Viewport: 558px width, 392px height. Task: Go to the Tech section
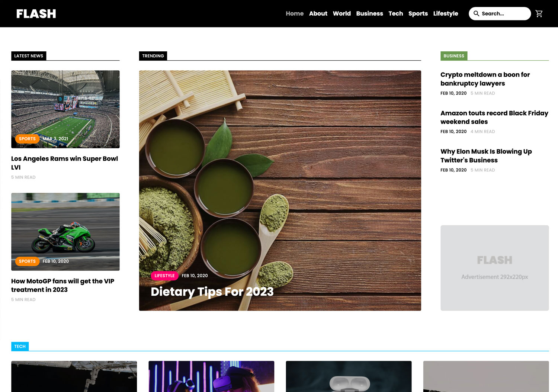[395, 13]
